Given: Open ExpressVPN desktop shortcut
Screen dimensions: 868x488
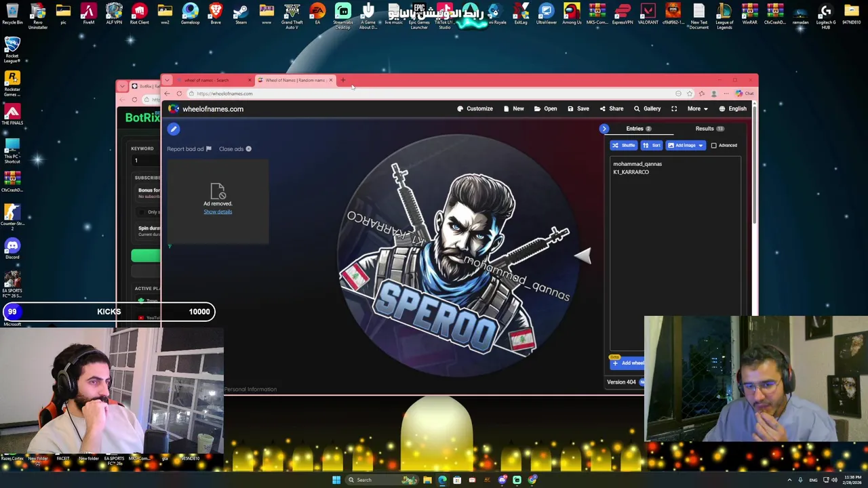Looking at the screenshot, I should 623,14.
